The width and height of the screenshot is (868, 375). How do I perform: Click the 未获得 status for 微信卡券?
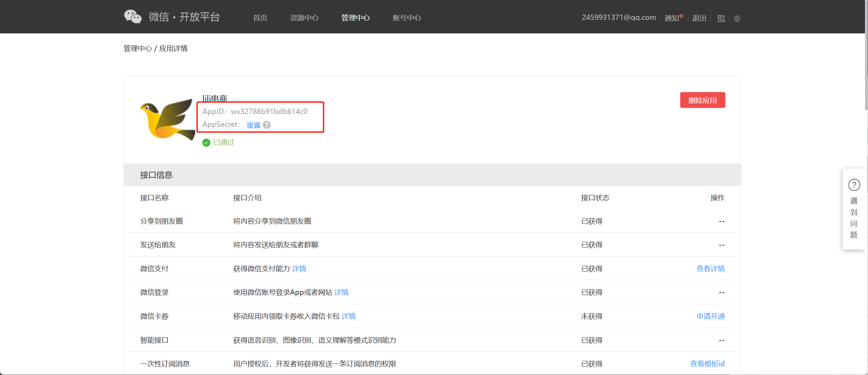point(592,316)
